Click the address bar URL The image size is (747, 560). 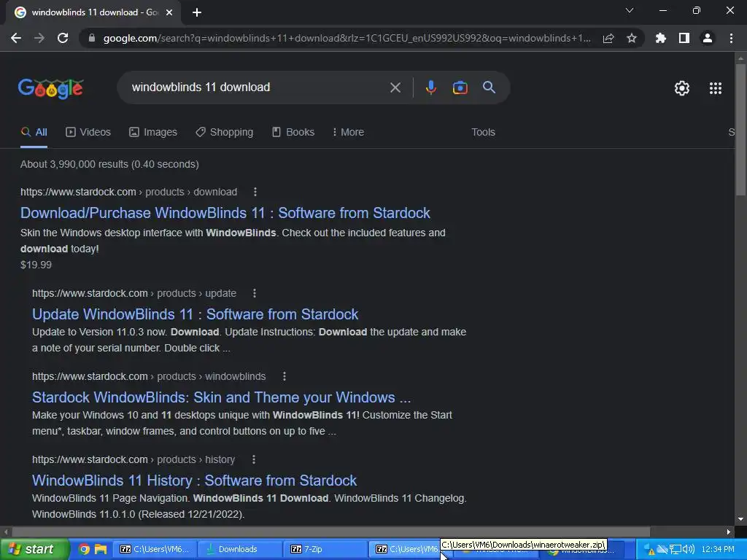347,38
